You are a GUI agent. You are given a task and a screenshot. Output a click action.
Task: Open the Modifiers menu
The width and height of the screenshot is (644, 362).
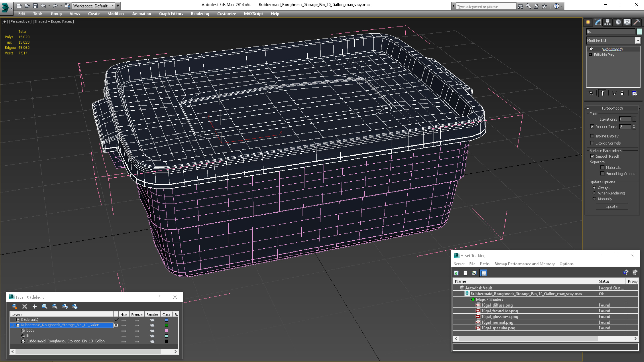pos(116,14)
